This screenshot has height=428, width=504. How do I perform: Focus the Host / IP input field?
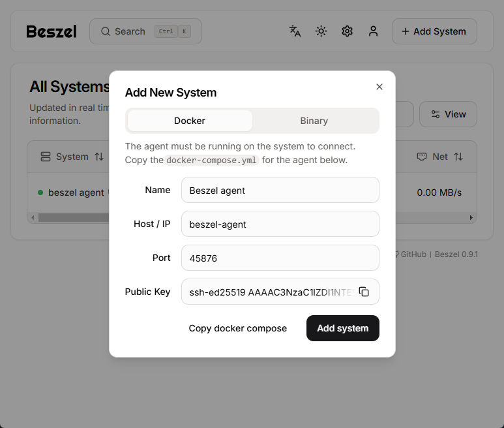280,224
